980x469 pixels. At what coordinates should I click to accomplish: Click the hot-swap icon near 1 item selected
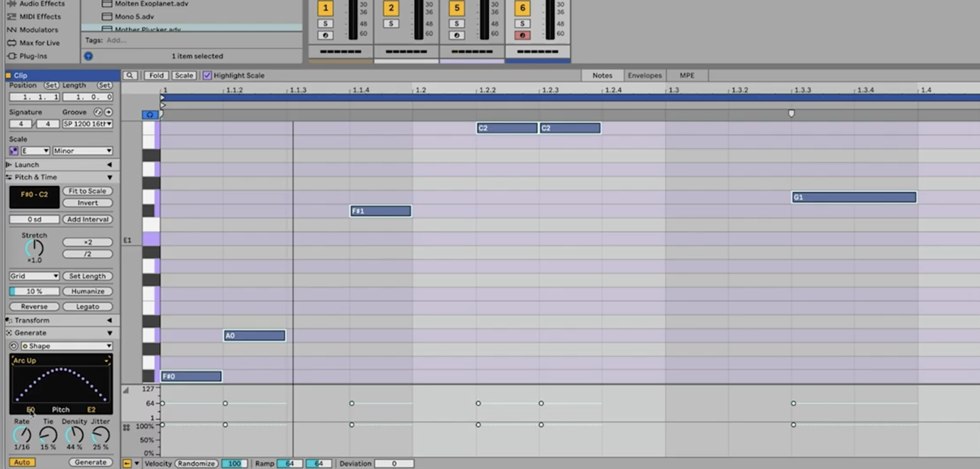(x=88, y=56)
